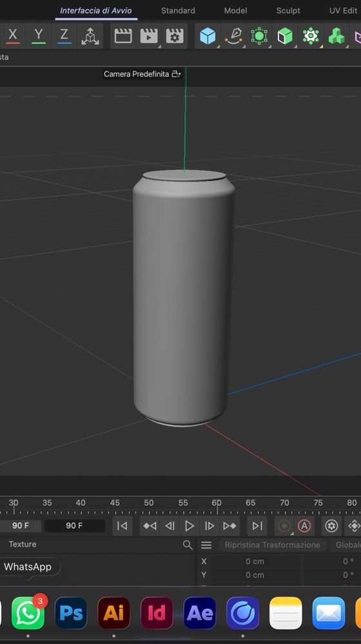Click the green Subdivision Surface generator icon
Screen dimensions: 361x644
coord(259,36)
